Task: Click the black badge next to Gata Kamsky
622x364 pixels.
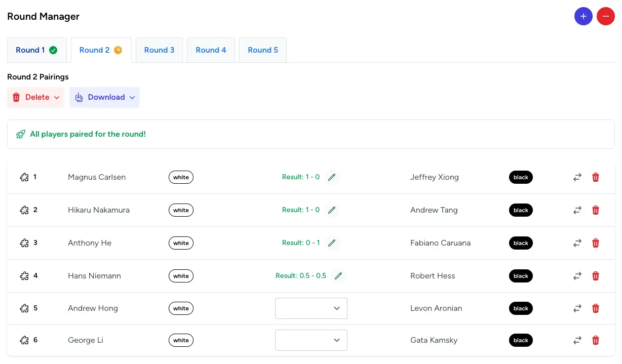Action: (x=521, y=340)
